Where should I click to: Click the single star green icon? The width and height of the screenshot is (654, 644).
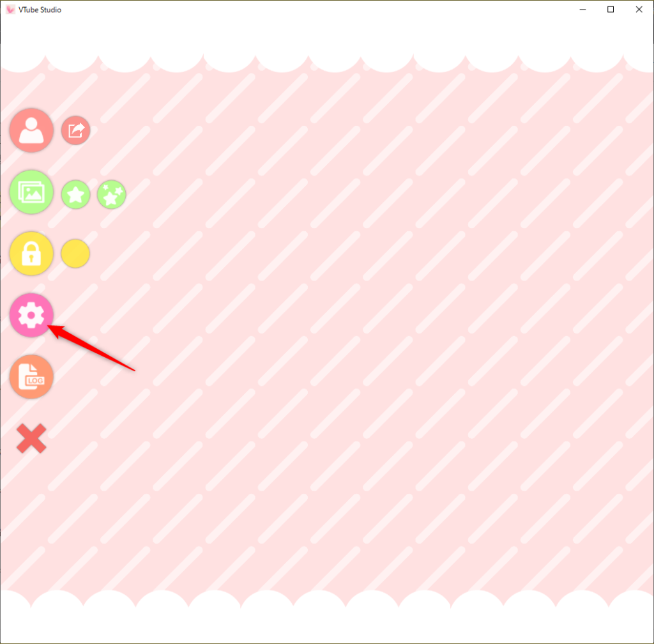coord(75,194)
